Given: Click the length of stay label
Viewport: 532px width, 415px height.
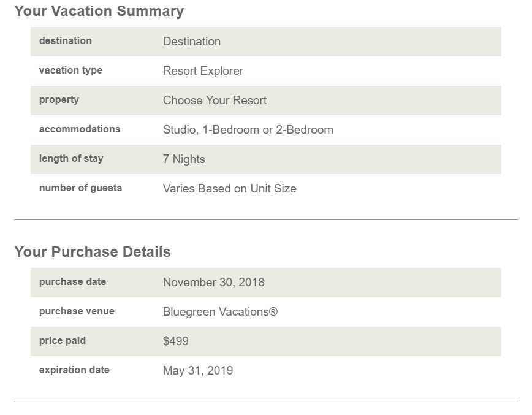Looking at the screenshot, I should point(71,159).
